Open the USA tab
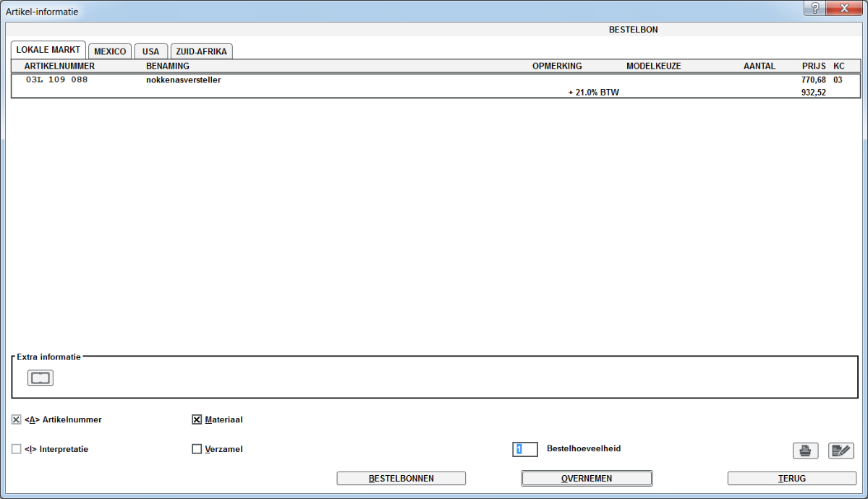The height and width of the screenshot is (499, 868). point(150,51)
